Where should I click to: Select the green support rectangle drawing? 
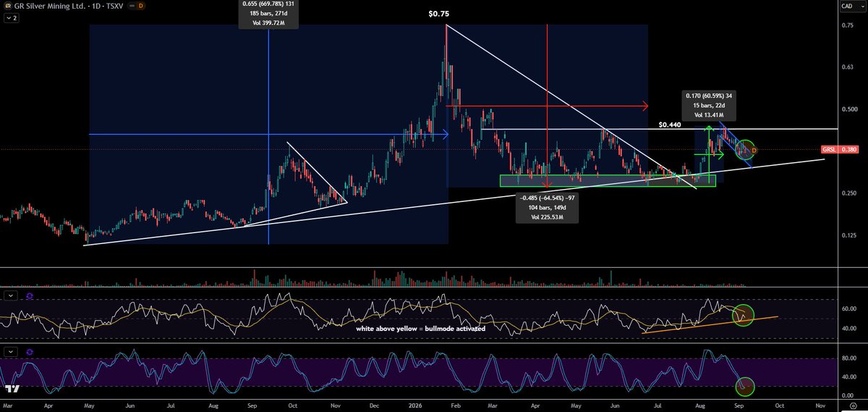tap(608, 180)
